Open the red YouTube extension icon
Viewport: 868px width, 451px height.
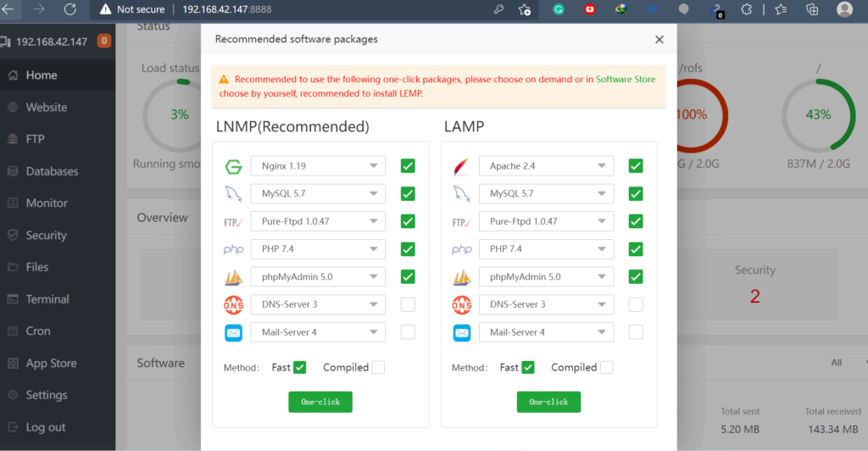coord(590,8)
